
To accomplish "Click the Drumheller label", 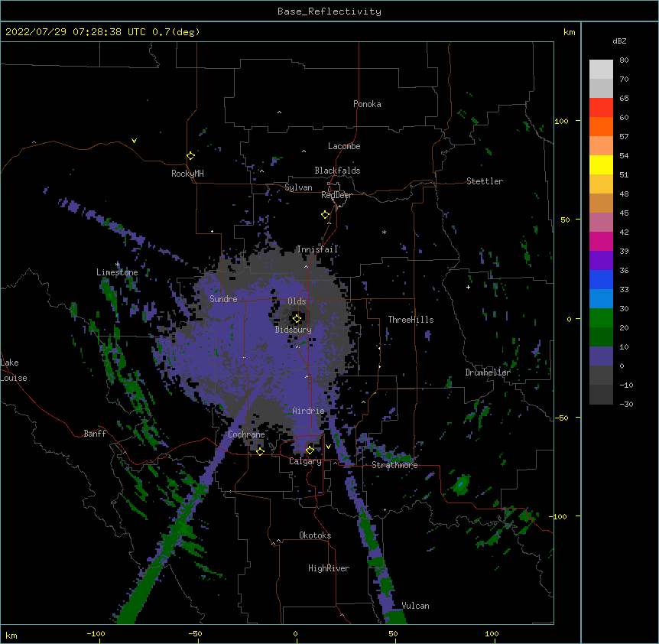I will pos(488,372).
